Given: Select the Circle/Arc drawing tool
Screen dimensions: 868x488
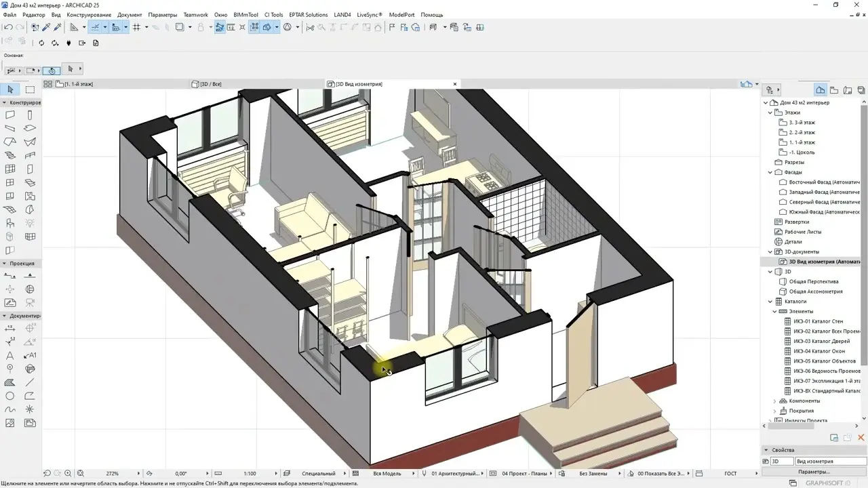Looking at the screenshot, I should coord(10,396).
